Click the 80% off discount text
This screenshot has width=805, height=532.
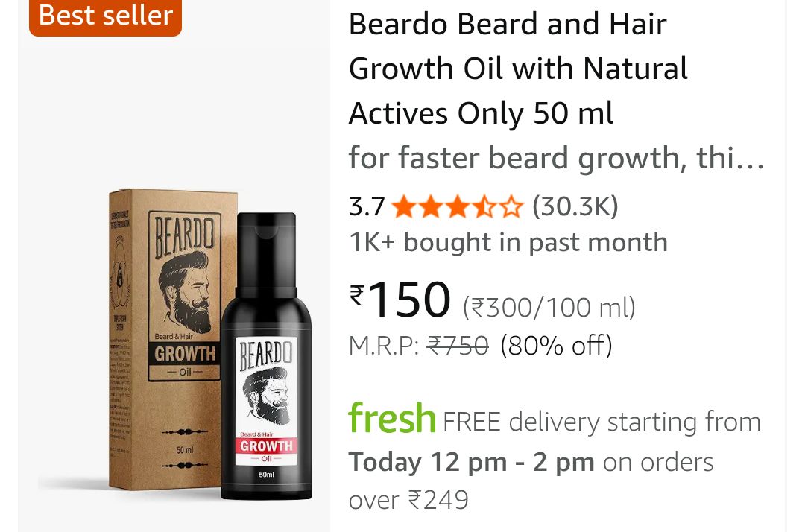[x=556, y=346]
